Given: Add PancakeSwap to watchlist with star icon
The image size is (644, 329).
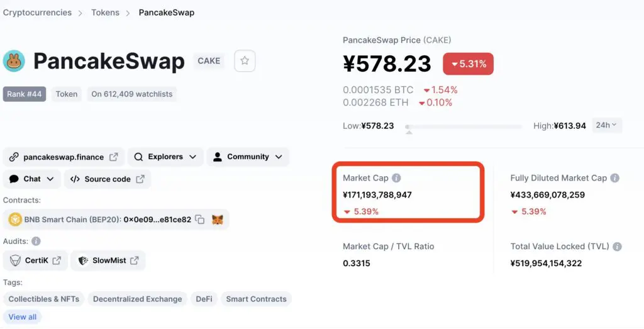Looking at the screenshot, I should [245, 61].
